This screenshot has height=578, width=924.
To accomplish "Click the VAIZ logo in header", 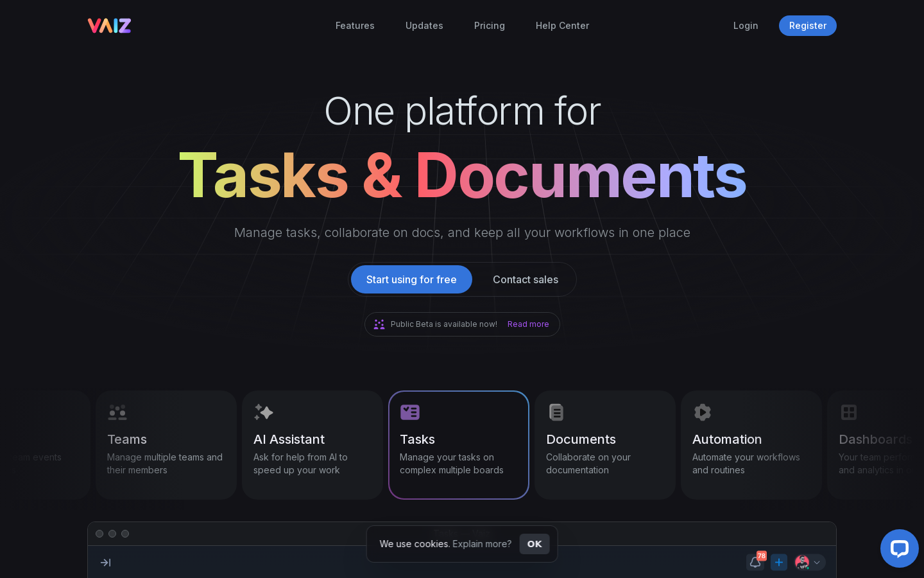I will (x=109, y=26).
